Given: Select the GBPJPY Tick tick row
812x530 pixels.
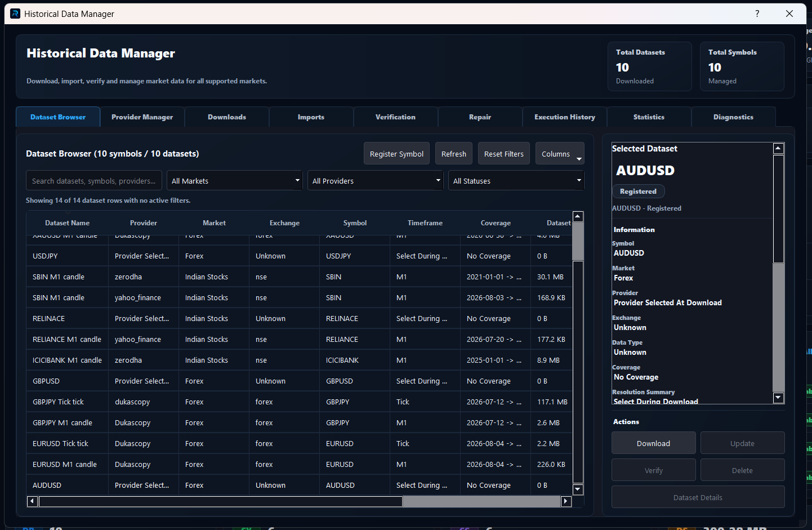Looking at the screenshot, I should [x=300, y=402].
